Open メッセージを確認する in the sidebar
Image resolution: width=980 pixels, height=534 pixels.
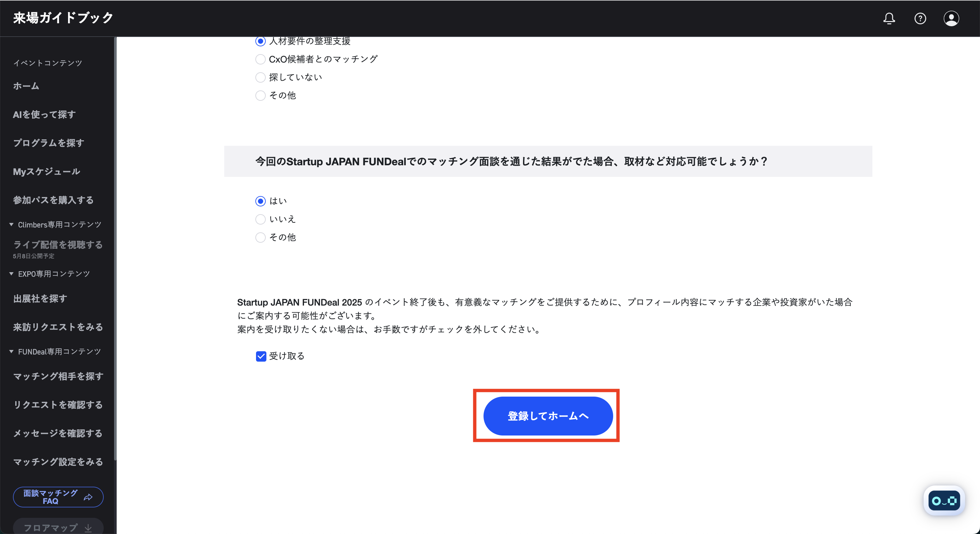(x=58, y=433)
